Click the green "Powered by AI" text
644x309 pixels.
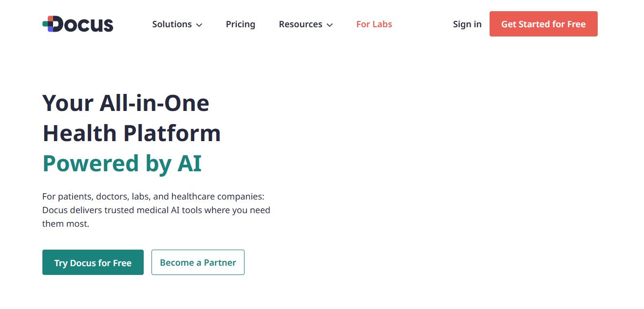pyautogui.click(x=122, y=164)
